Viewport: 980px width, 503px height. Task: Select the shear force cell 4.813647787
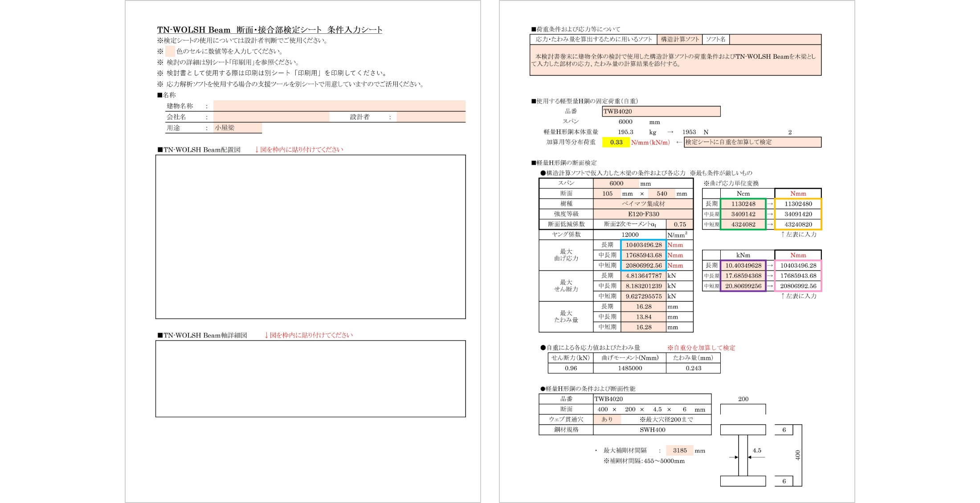click(x=644, y=276)
